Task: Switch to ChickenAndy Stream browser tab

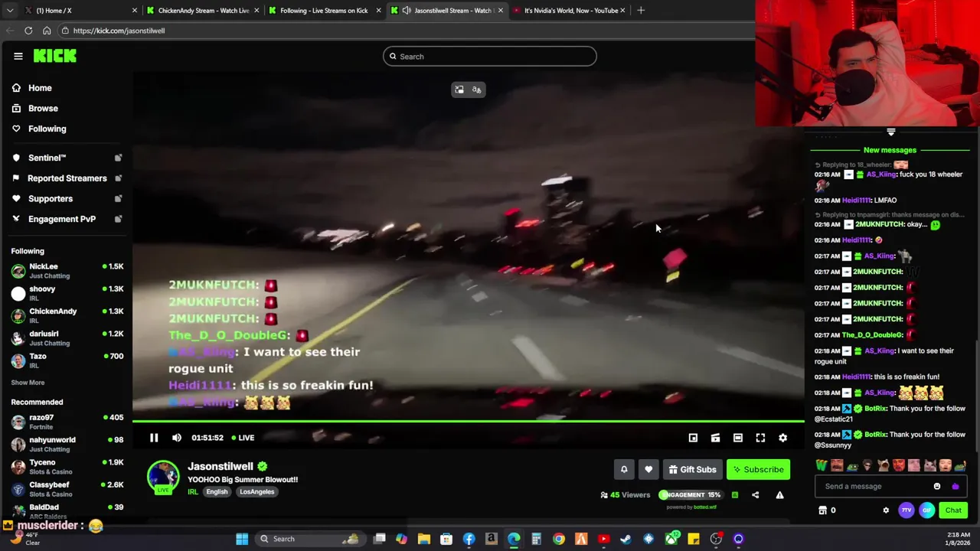Action: pyautogui.click(x=203, y=11)
